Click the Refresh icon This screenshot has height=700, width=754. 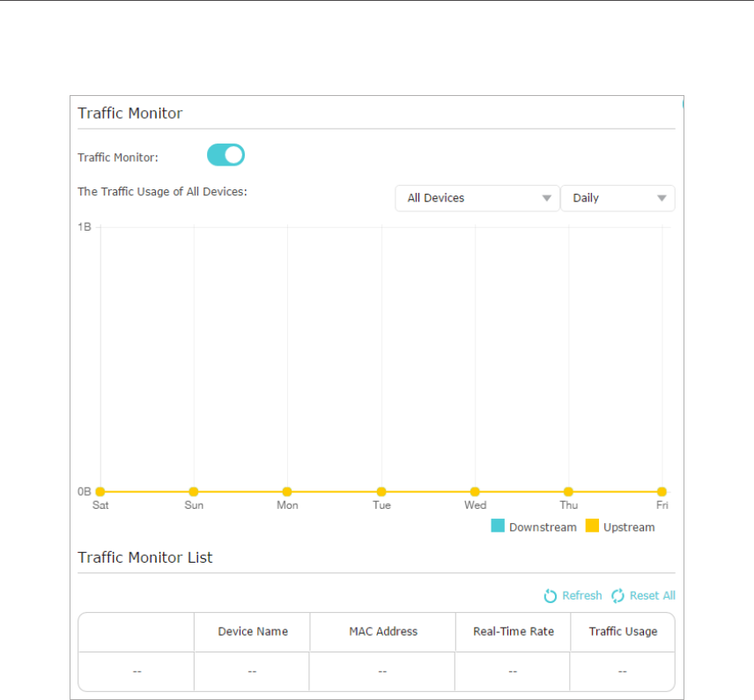click(x=551, y=596)
